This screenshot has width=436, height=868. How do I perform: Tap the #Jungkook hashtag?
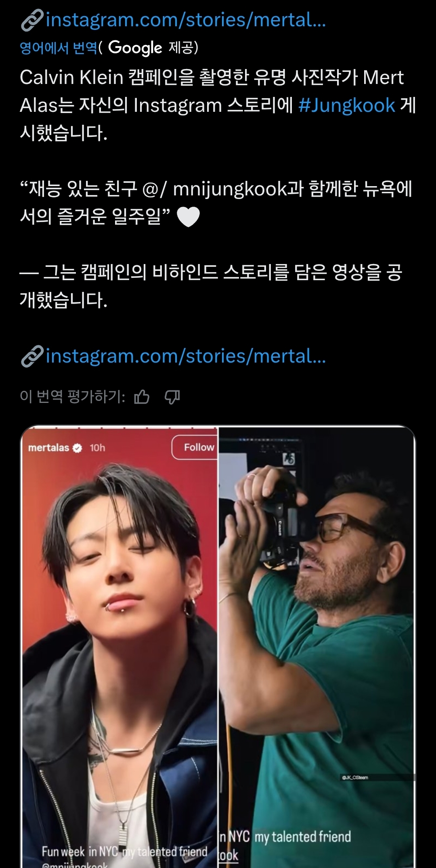(346, 105)
